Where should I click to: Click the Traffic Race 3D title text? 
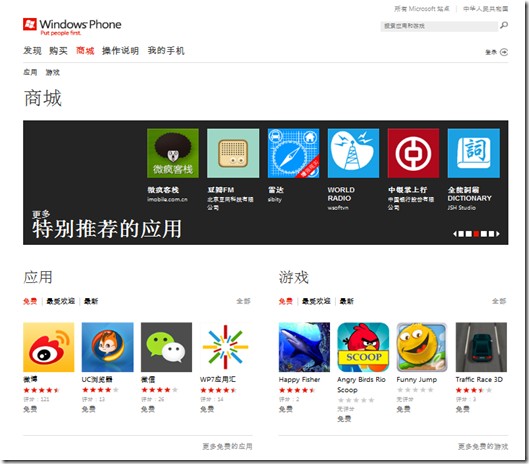coord(479,380)
